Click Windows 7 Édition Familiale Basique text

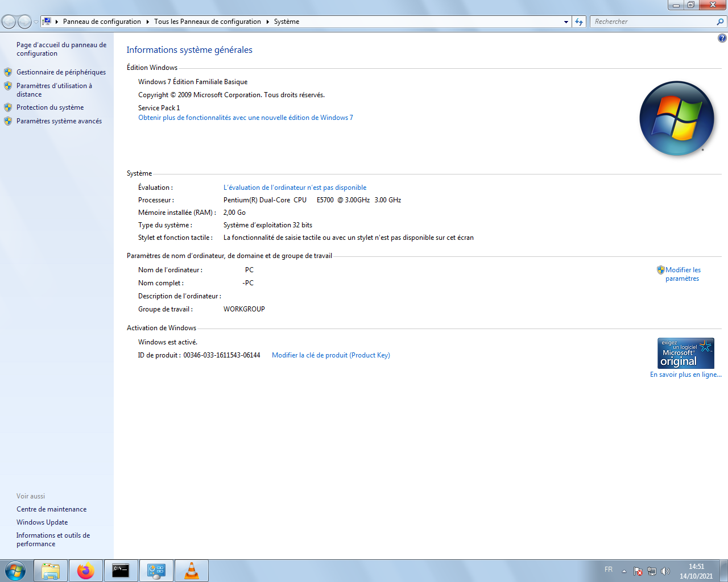[193, 82]
